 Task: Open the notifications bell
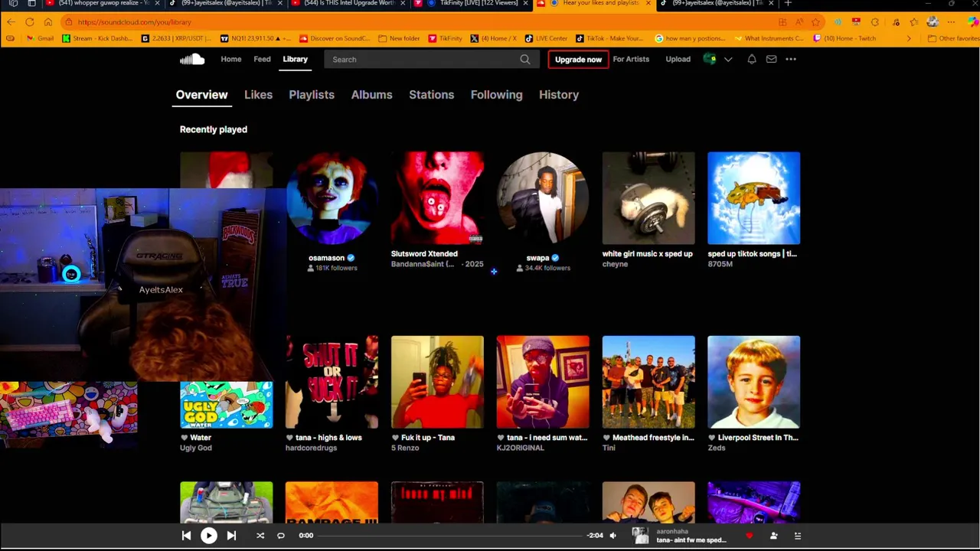click(751, 59)
